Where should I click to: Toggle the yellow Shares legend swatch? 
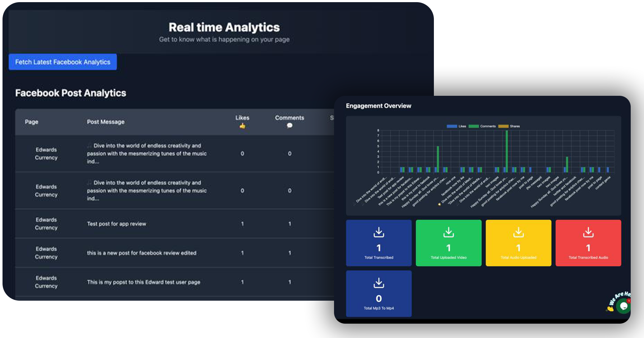[503, 126]
